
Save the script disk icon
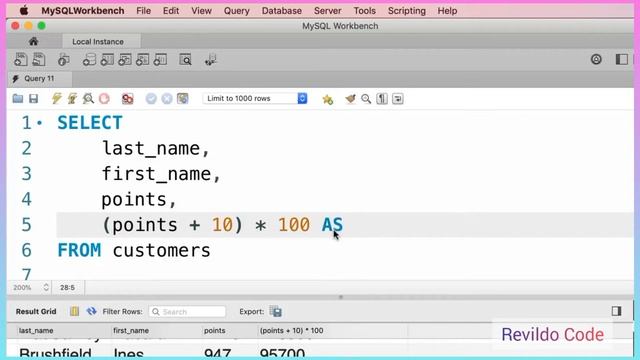coord(33,98)
